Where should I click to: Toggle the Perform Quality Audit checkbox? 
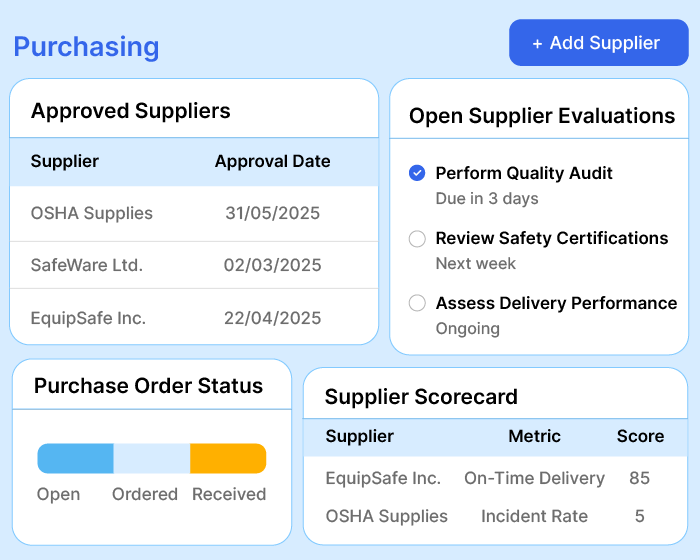[x=417, y=173]
